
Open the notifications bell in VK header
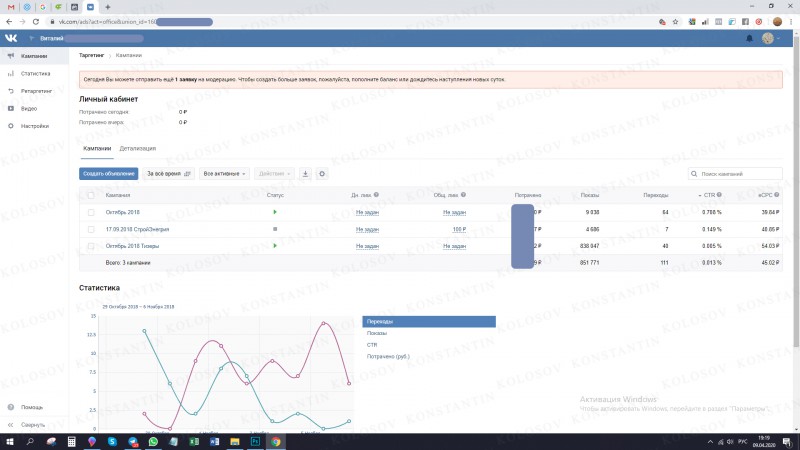(x=749, y=38)
